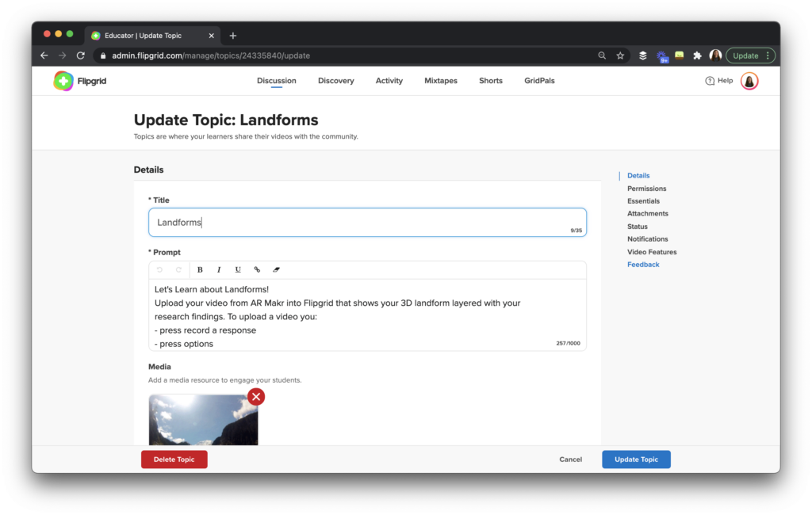Switch to the Discovery tab
The height and width of the screenshot is (515, 812).
(335, 80)
